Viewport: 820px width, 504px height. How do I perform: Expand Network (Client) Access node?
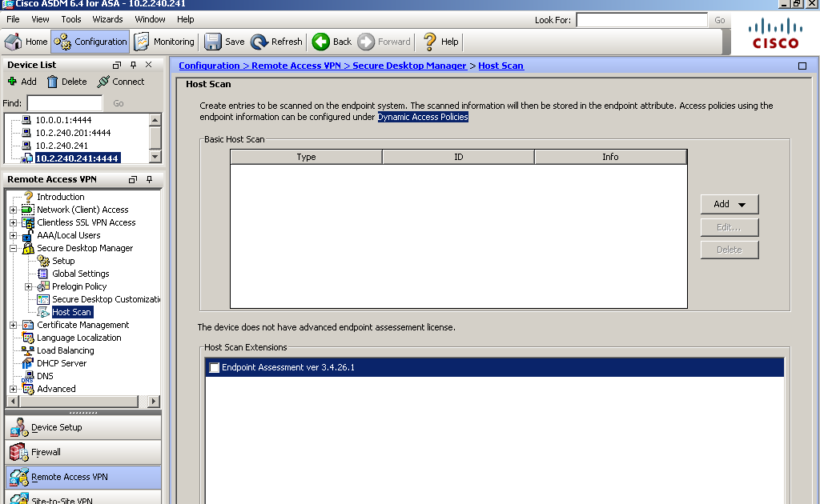pyautogui.click(x=14, y=210)
